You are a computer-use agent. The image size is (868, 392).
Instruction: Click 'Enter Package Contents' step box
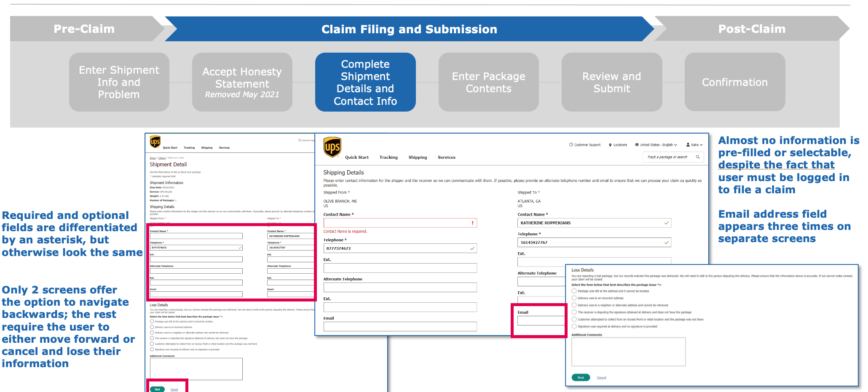(x=489, y=82)
